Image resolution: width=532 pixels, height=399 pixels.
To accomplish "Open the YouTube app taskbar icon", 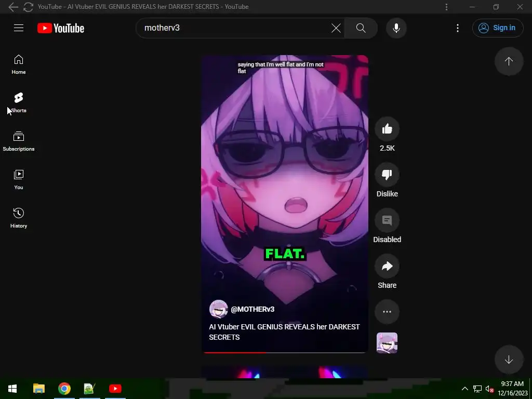I will [x=115, y=389].
